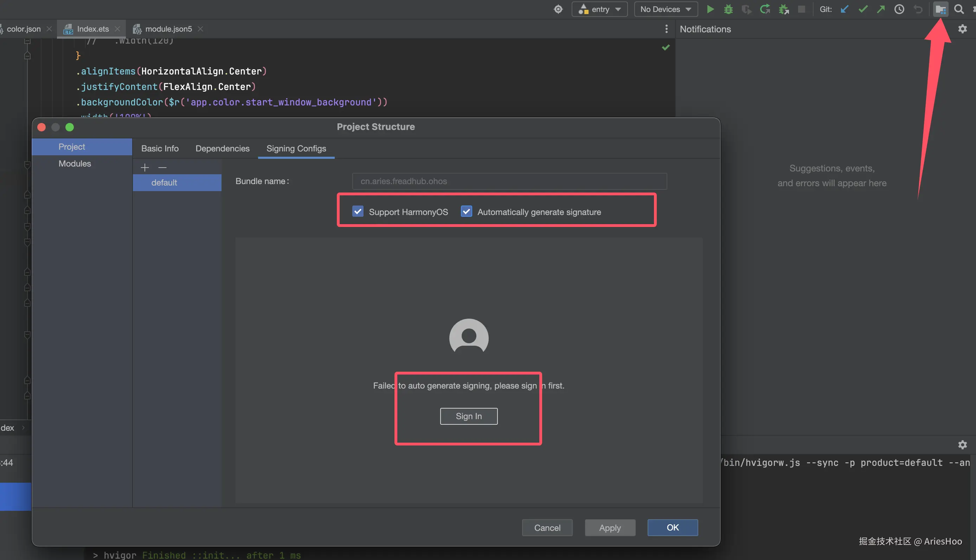This screenshot has width=976, height=560.
Task: Click the Git rollback undo icon
Action: (918, 9)
